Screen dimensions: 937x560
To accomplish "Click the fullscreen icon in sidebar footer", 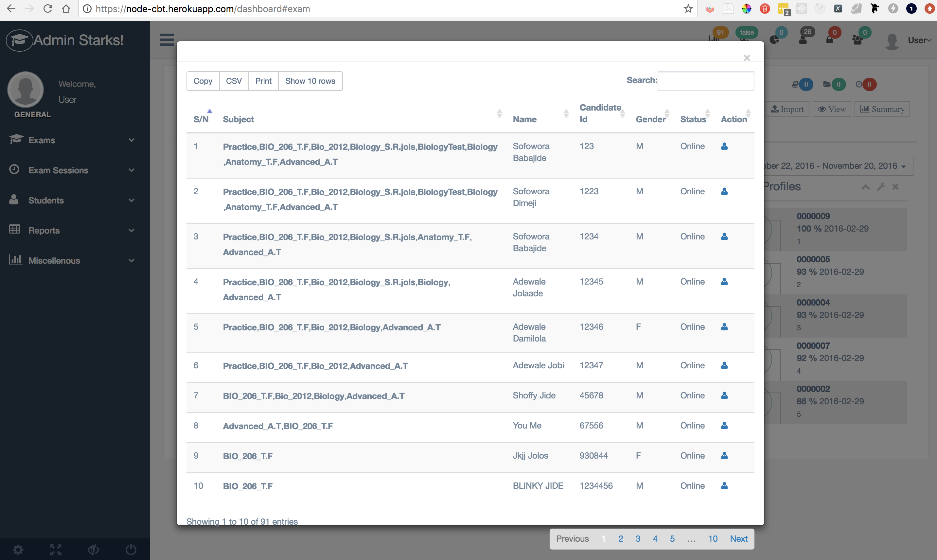I will [x=56, y=550].
